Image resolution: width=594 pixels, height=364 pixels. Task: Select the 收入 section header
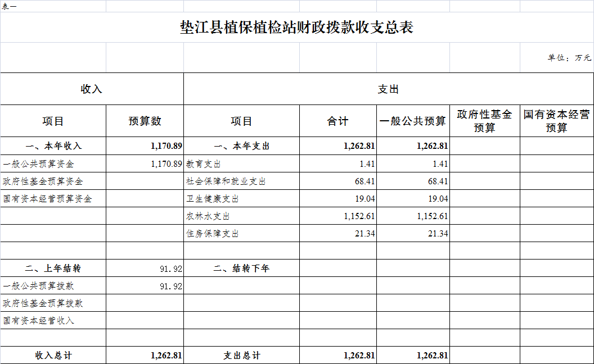pos(92,89)
